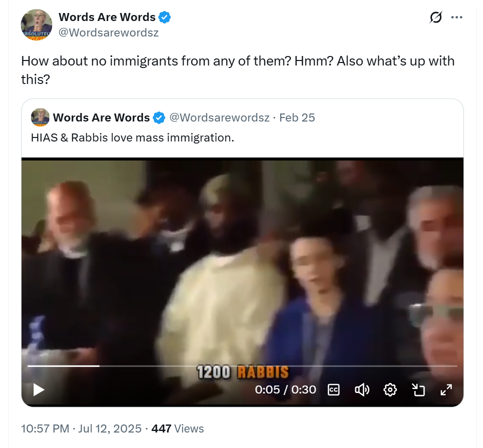Seek on the video progress bar
Image resolution: width=483 pixels, height=448 pixels.
tap(242, 366)
